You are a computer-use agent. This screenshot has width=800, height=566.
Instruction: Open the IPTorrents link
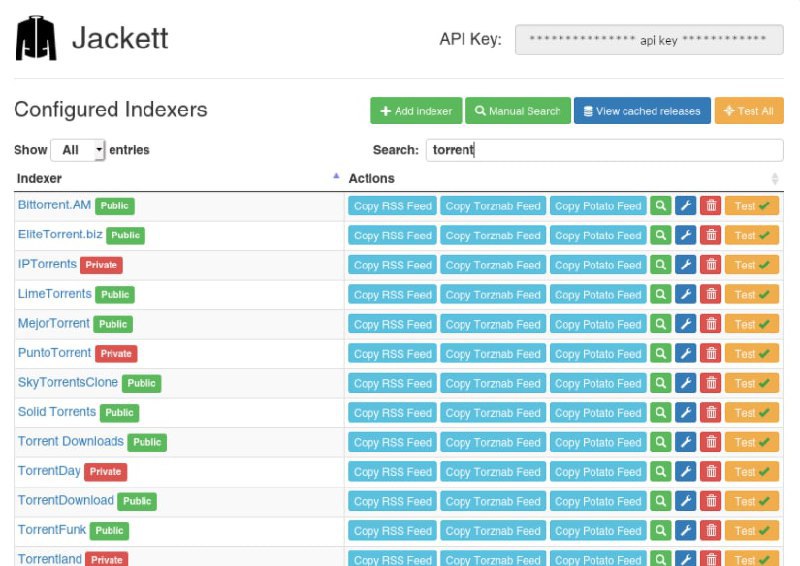pyautogui.click(x=47, y=264)
